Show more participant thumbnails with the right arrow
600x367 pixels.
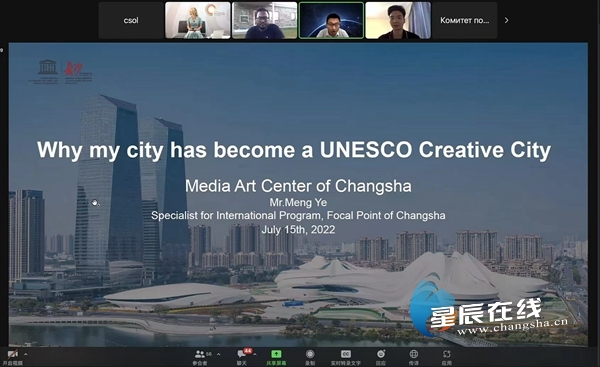[x=506, y=20]
